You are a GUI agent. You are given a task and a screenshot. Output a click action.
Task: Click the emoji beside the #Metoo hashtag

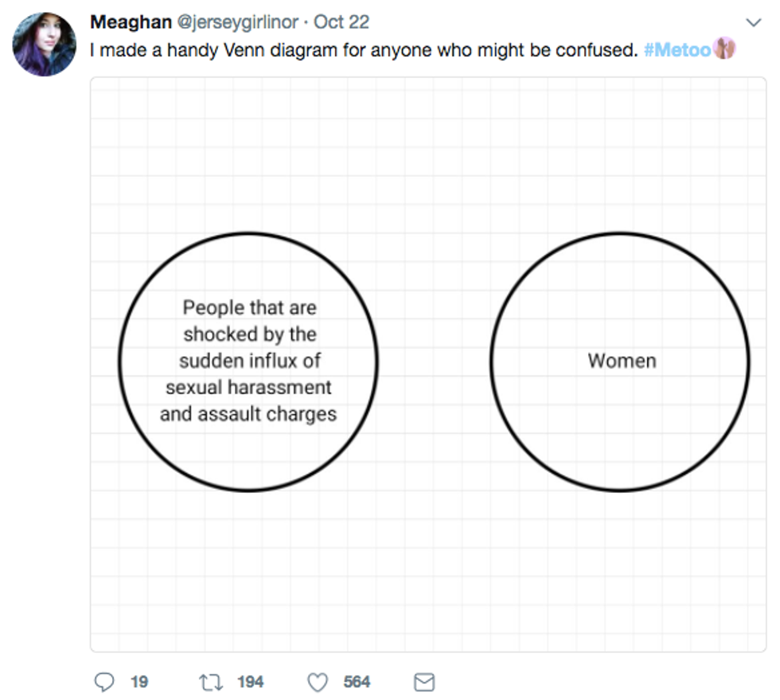[x=725, y=49]
